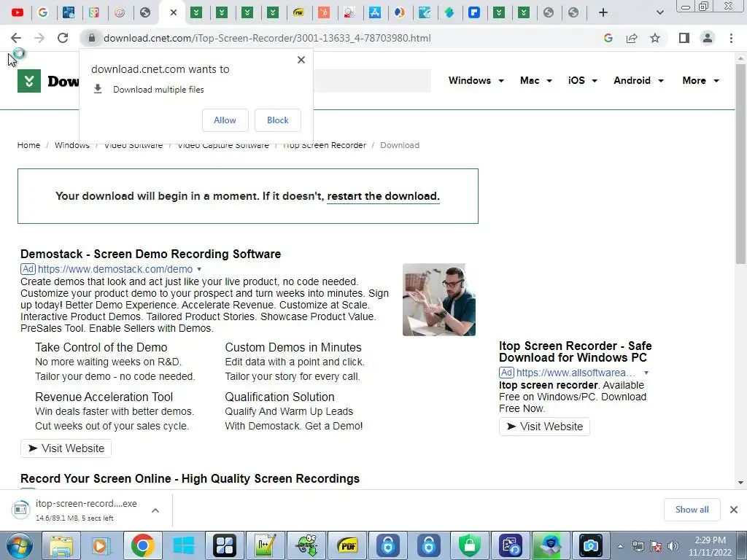Screen dimensions: 747x560
Task: Go to Home breadcrumb
Action: point(28,145)
